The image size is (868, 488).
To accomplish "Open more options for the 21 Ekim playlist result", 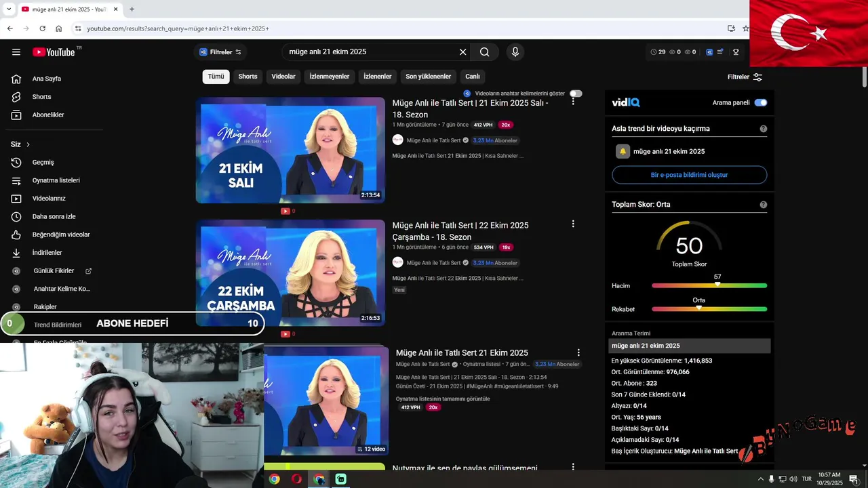I will point(578,352).
